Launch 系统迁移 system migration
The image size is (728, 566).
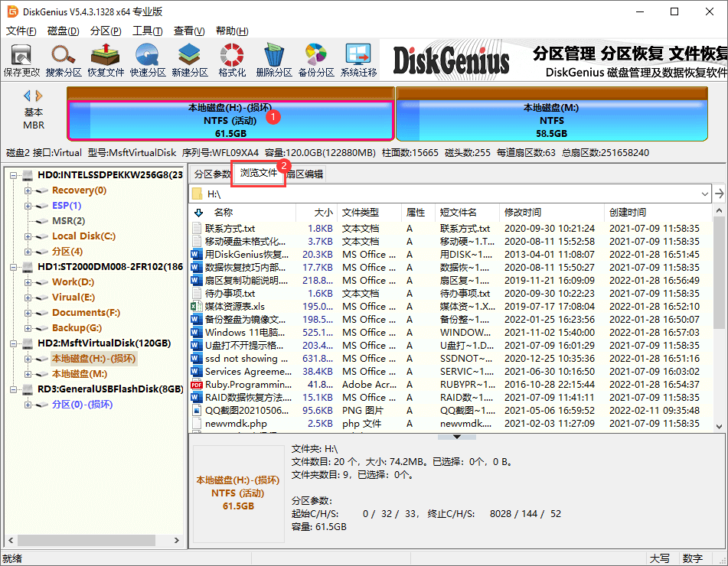point(358,60)
